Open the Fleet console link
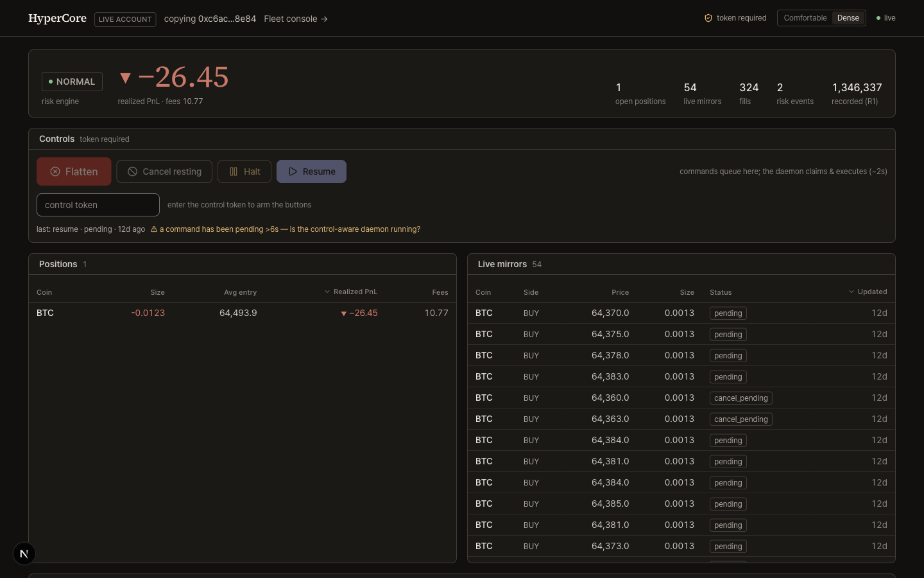 (296, 19)
